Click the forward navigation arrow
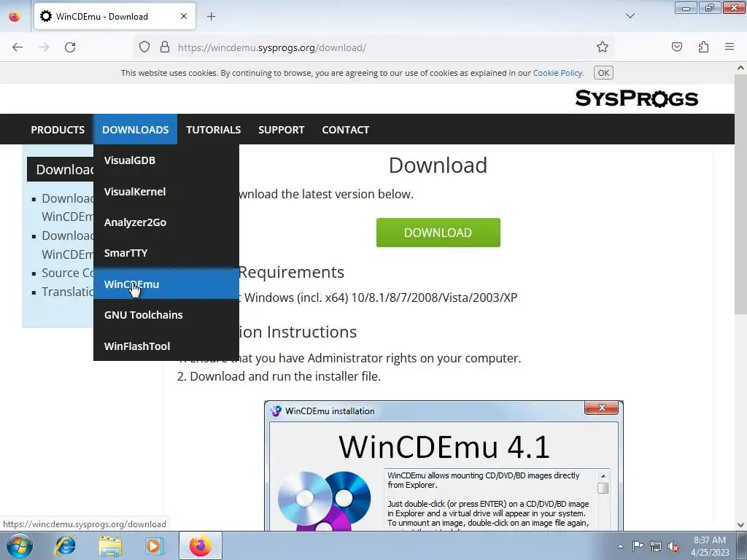Screen dimensions: 747x560 tap(44, 47)
